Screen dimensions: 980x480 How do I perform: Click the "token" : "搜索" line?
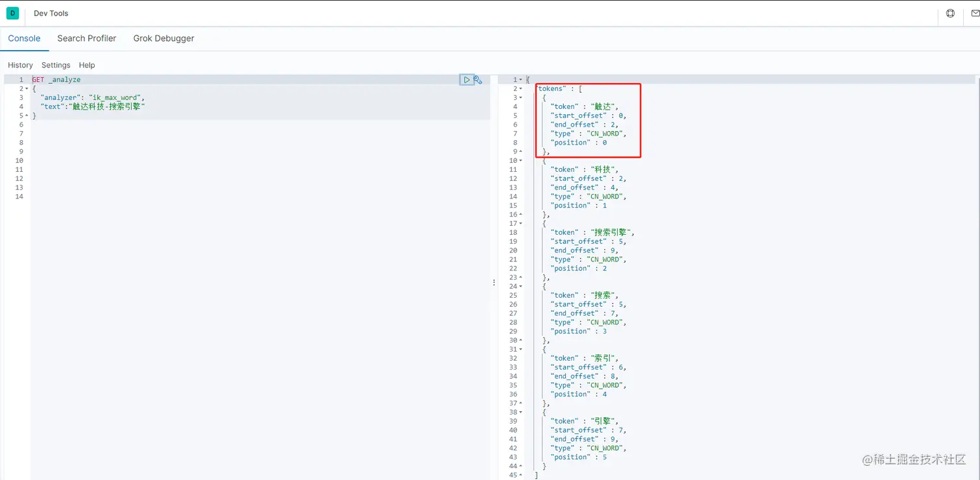point(585,296)
